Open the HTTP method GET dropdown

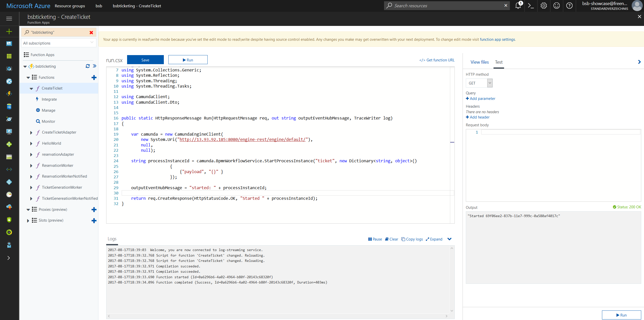pyautogui.click(x=479, y=83)
